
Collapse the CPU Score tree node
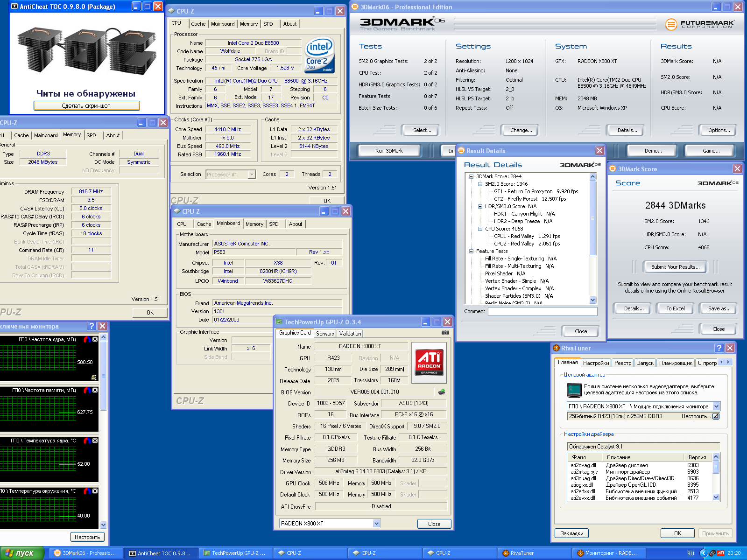(x=480, y=229)
